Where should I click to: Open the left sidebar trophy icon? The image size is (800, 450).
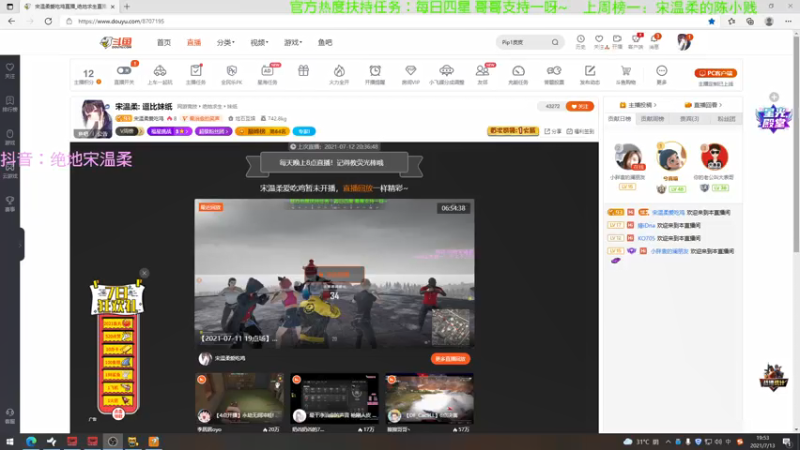tap(10, 204)
